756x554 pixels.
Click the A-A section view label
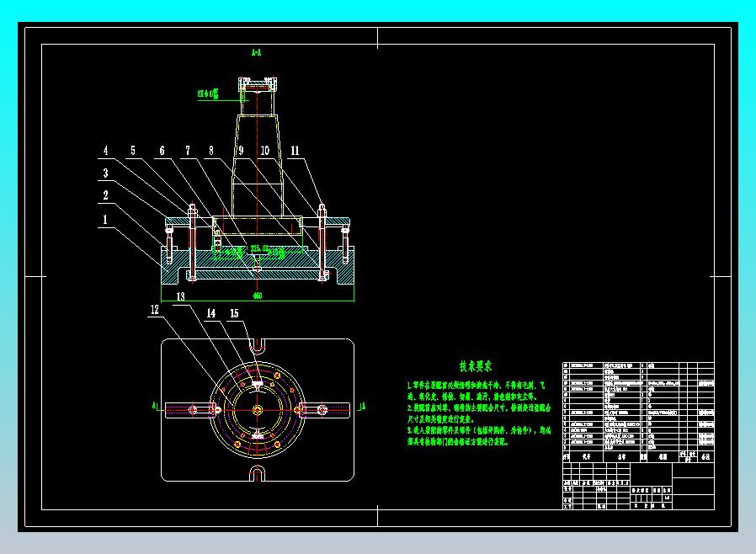(x=257, y=52)
